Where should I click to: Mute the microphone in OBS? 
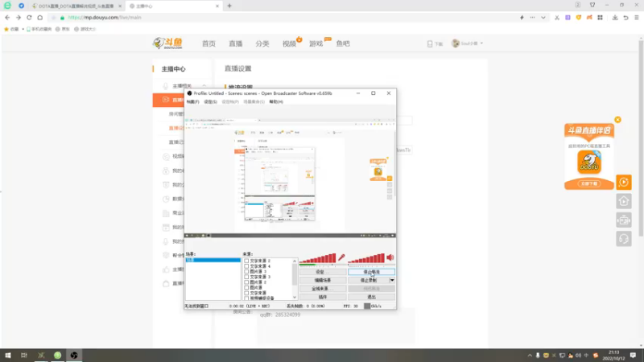(341, 257)
